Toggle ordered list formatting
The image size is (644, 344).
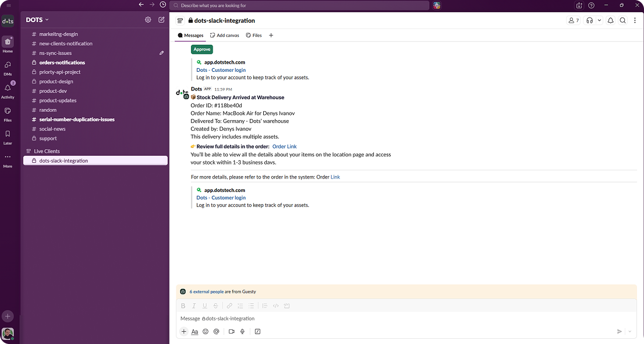pos(240,306)
